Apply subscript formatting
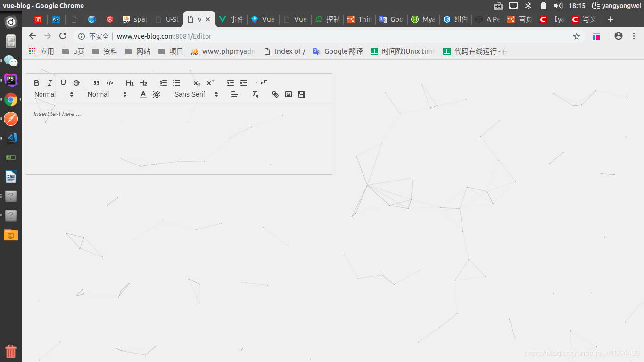The image size is (644, 362). click(x=197, y=83)
